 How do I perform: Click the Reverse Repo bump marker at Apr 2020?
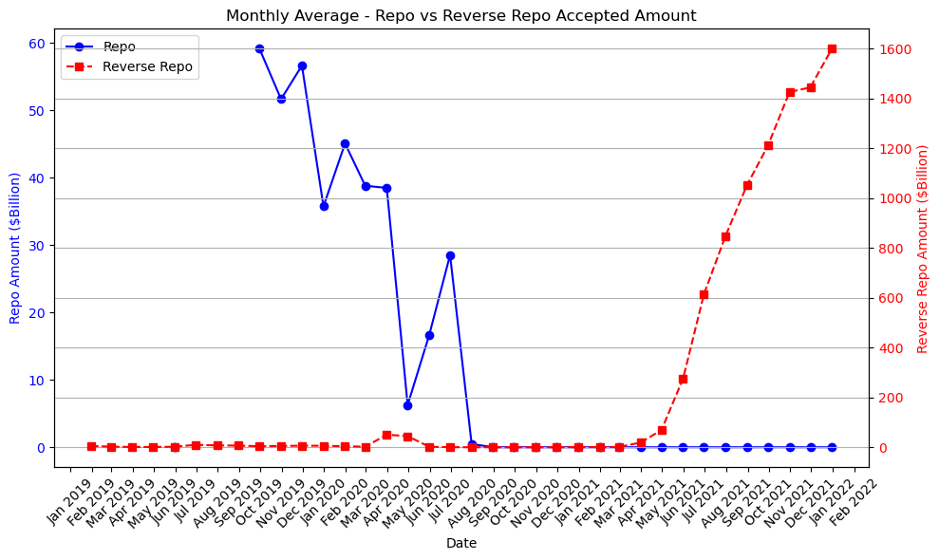pyautogui.click(x=386, y=436)
